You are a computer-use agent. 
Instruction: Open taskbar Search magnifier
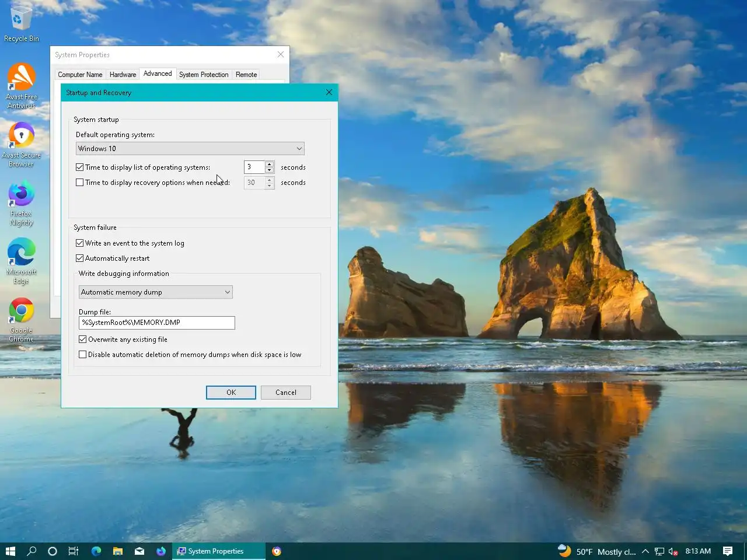point(32,551)
